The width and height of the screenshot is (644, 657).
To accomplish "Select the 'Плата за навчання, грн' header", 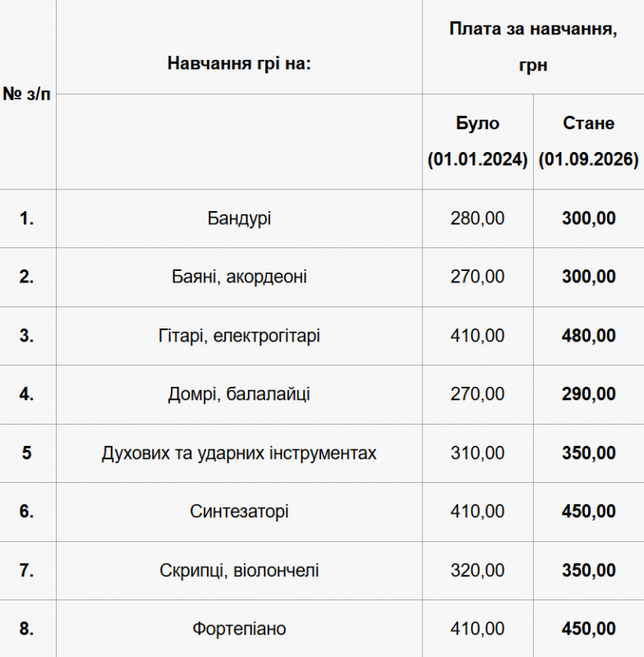I will 533,47.
